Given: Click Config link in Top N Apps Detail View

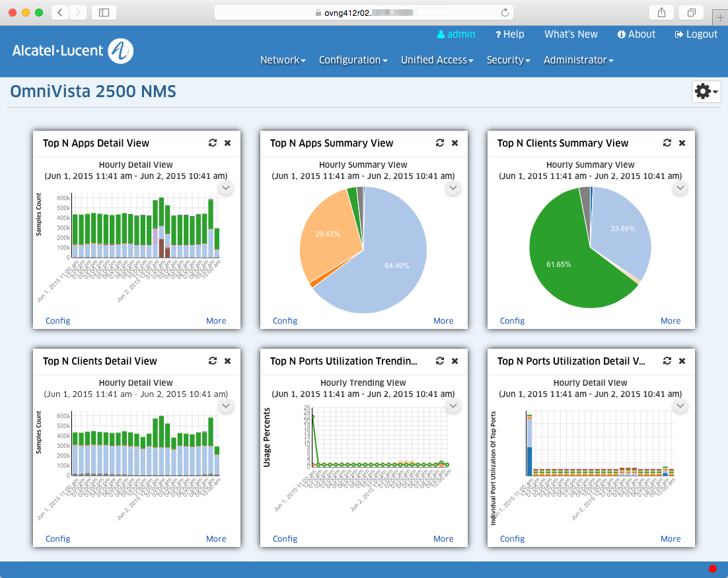Looking at the screenshot, I should [x=57, y=321].
